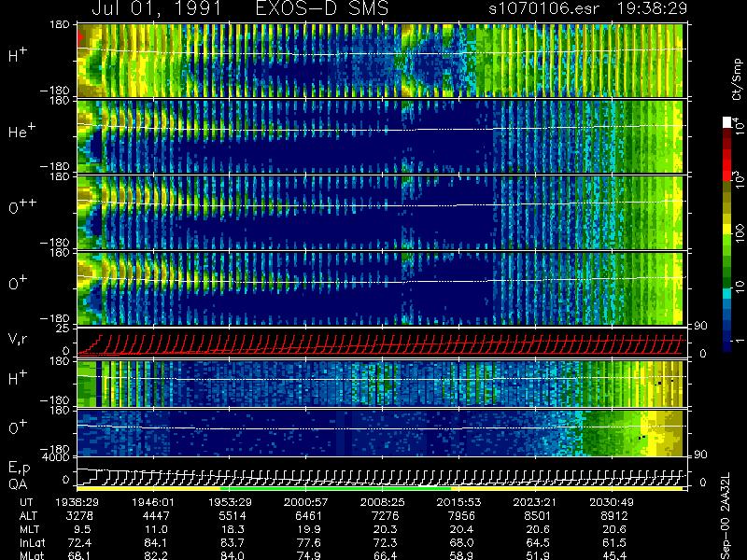Select the header time '19:38:29'
747x560 pixels.
pyautogui.click(x=652, y=8)
